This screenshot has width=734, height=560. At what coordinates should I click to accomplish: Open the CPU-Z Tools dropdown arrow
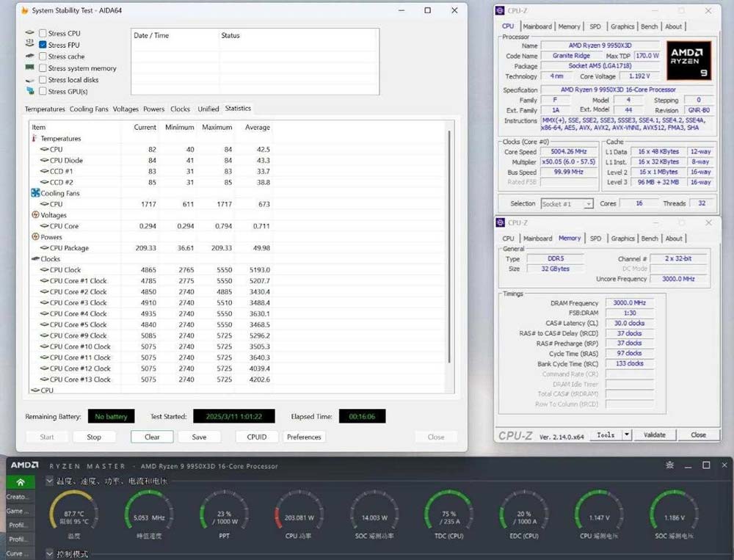[626, 435]
